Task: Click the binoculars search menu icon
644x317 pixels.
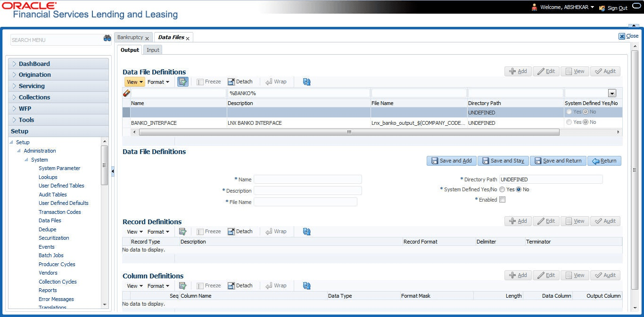Action: (107, 39)
